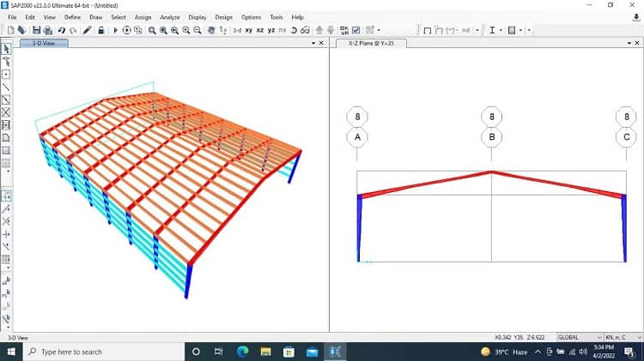Toggle the Set Display Options checkbox icon
The image size is (644, 361).
[x=356, y=30]
